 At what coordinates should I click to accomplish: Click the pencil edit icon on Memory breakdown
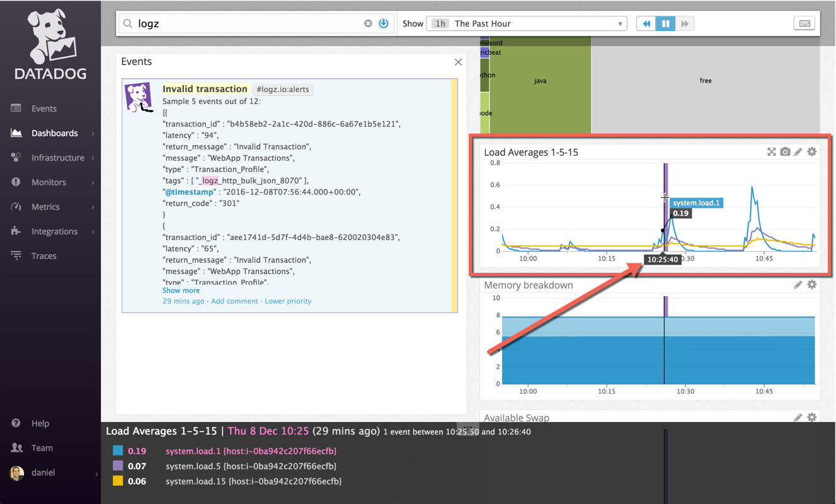coord(798,285)
